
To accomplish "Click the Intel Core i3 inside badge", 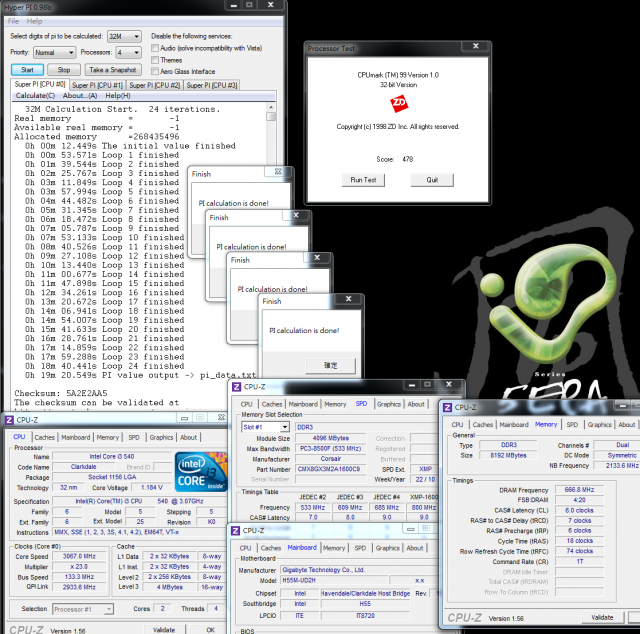I will 200,472.
